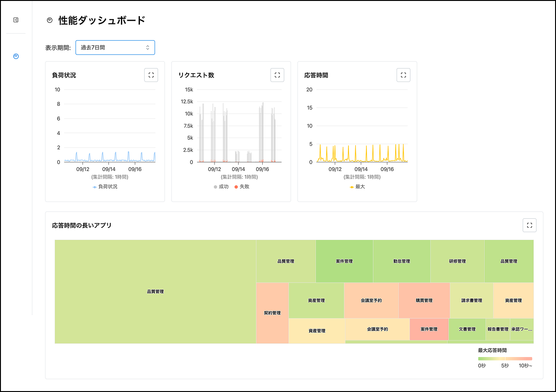Click the 契約管理 treemap tile
The image size is (556, 392).
272,313
